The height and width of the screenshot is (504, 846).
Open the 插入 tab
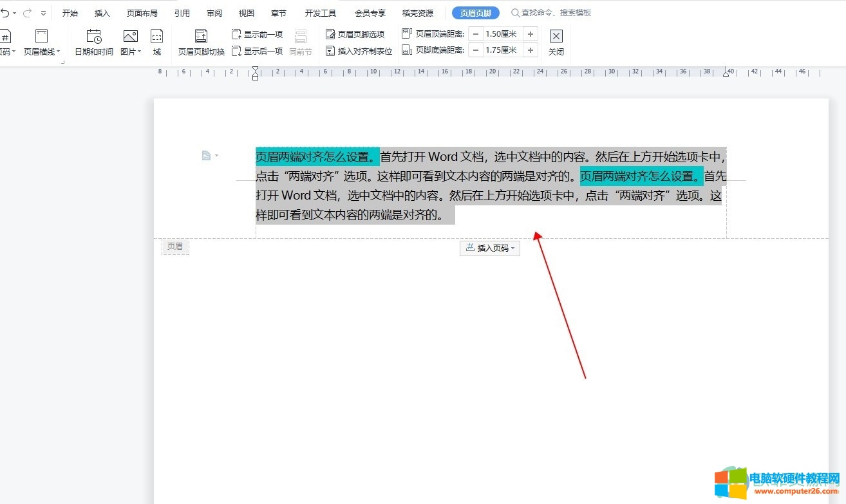pos(102,13)
